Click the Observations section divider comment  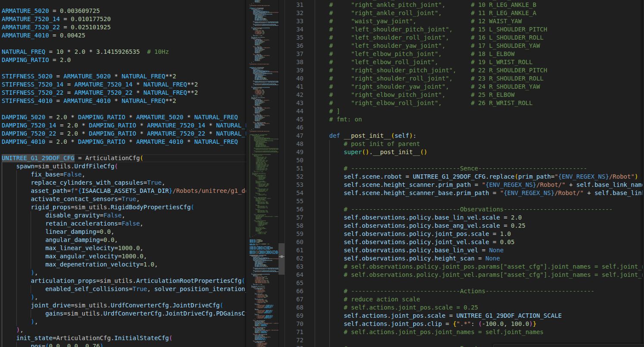coord(478,209)
